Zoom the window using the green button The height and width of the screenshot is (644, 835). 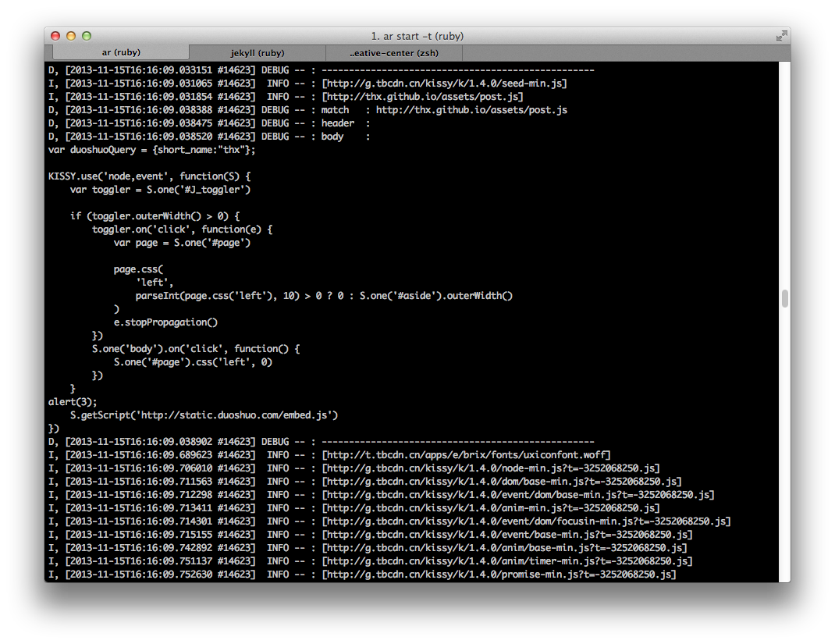[87, 36]
